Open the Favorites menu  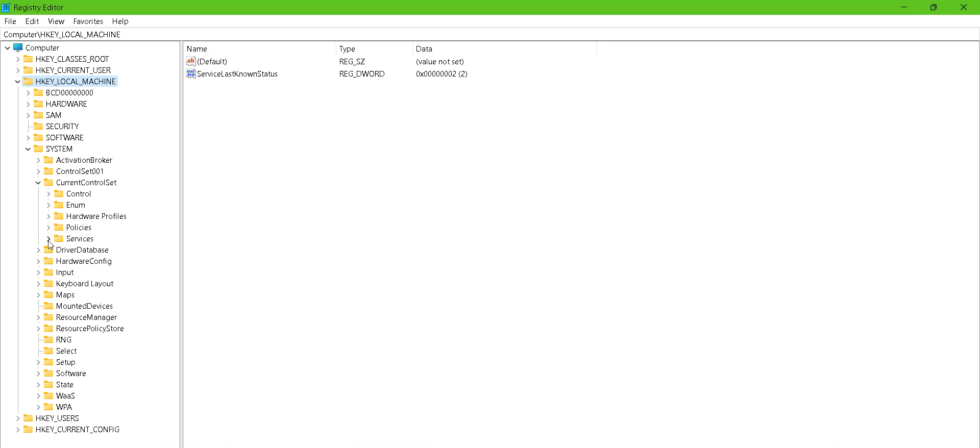pos(88,21)
